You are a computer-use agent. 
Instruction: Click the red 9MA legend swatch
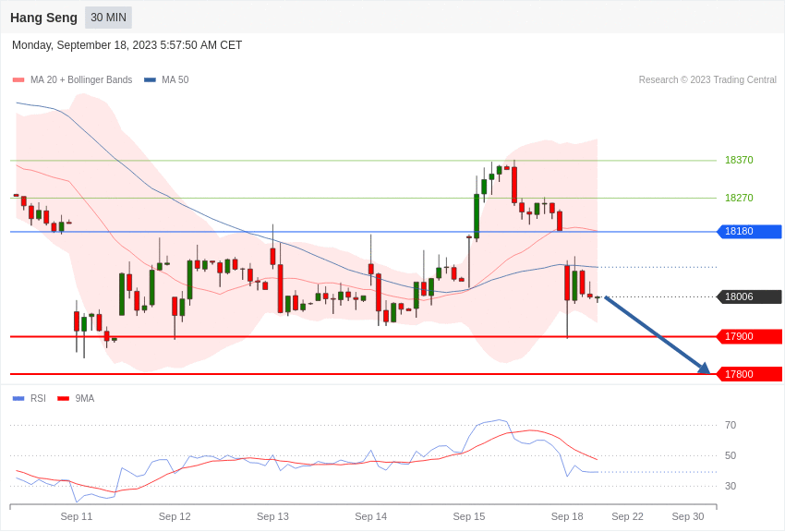tap(63, 399)
